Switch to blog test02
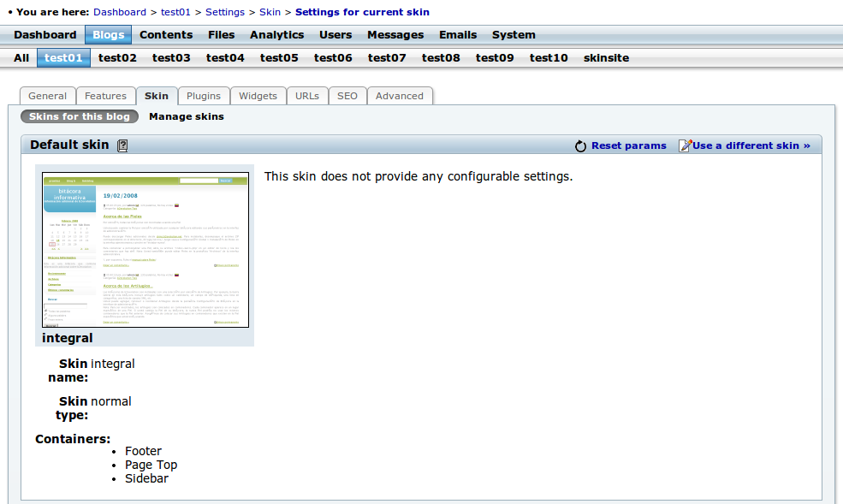Screen dimensions: 843x504 point(118,58)
